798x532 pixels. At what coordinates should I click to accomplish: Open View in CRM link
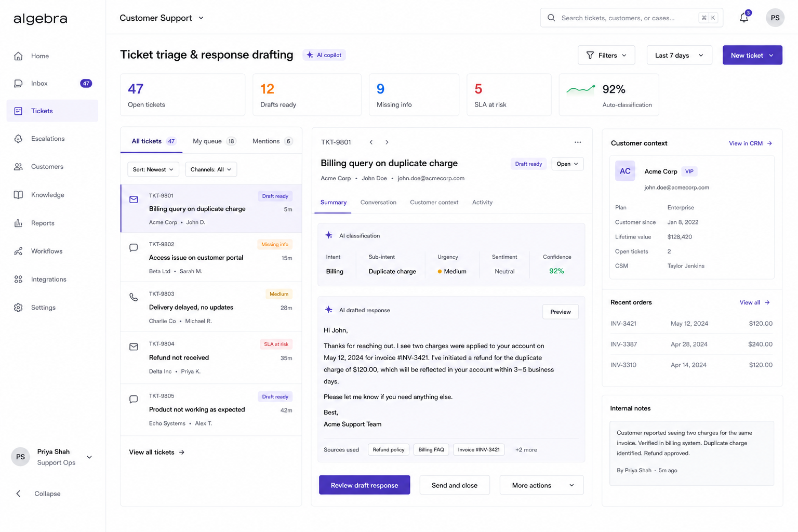[750, 143]
